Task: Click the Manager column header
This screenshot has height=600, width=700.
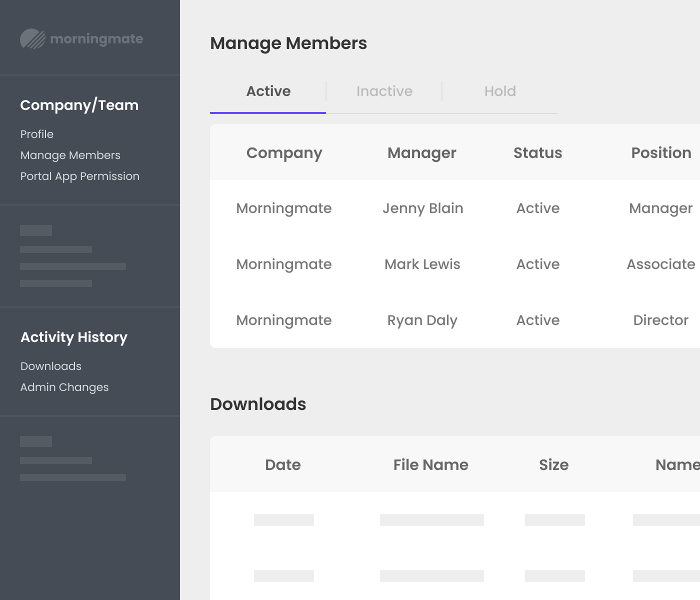Action: click(x=421, y=152)
